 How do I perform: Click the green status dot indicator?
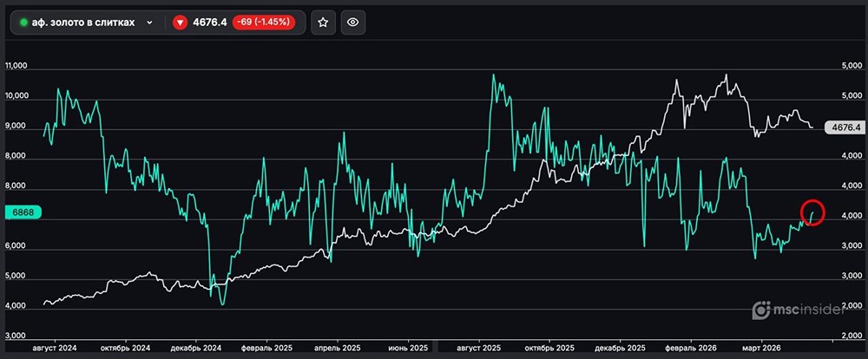[23, 23]
